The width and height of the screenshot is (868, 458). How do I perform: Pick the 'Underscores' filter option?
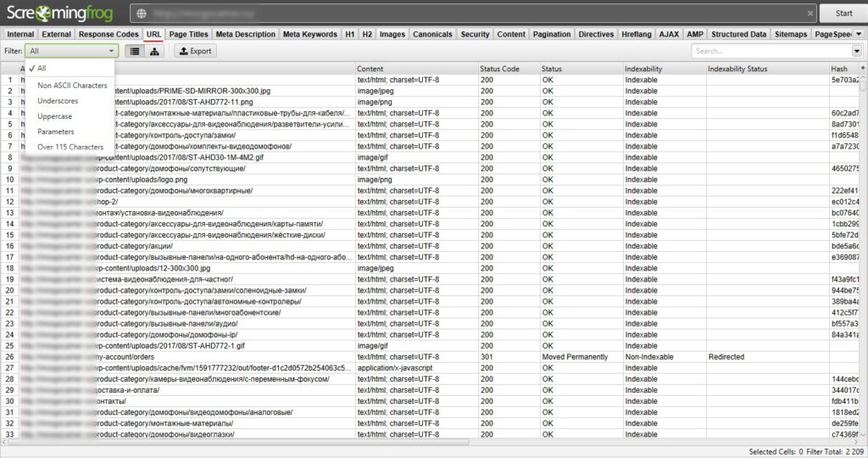click(58, 101)
